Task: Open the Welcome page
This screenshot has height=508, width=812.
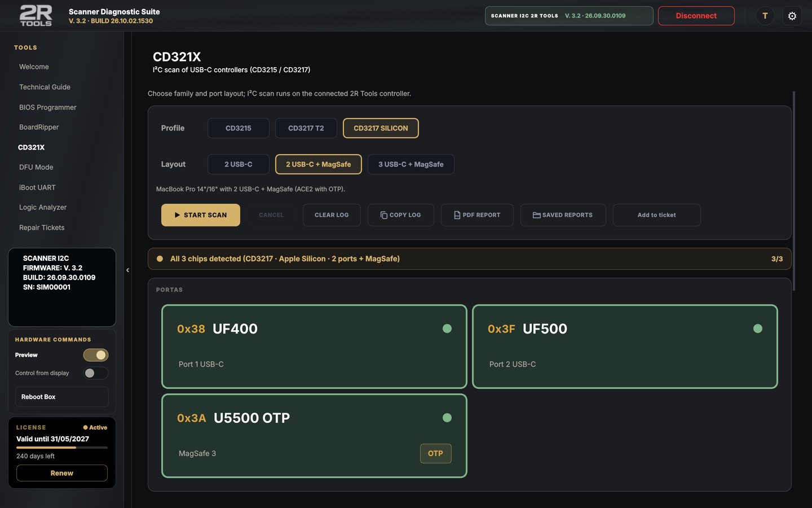Action: 34,67
